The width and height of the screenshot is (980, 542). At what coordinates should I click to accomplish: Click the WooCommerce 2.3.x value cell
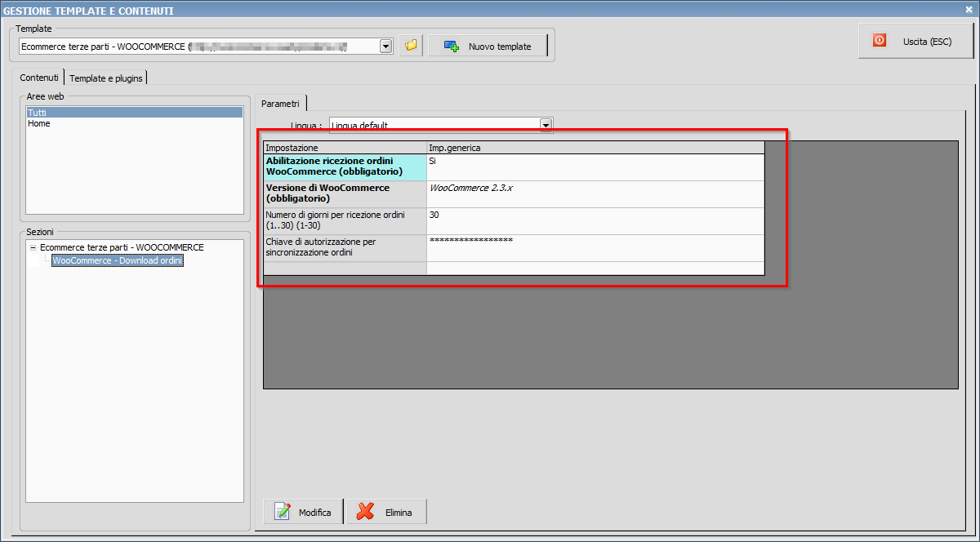595,194
